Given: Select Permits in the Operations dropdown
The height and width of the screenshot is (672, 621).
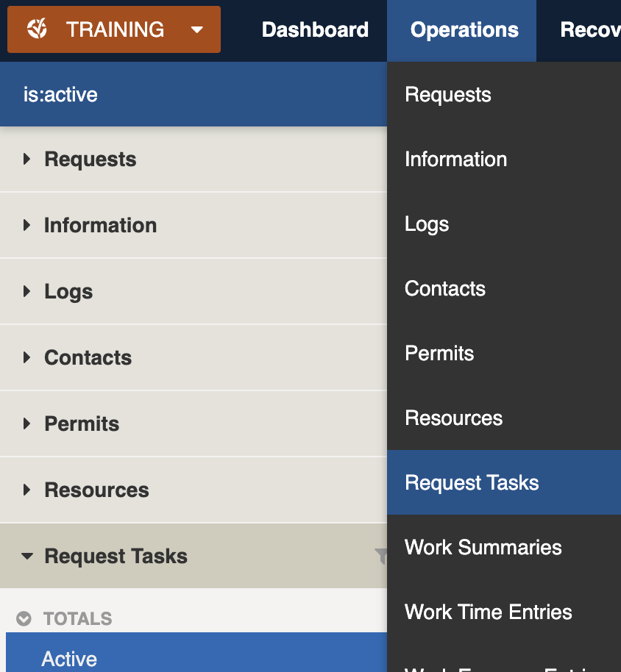Looking at the screenshot, I should pos(439,354).
